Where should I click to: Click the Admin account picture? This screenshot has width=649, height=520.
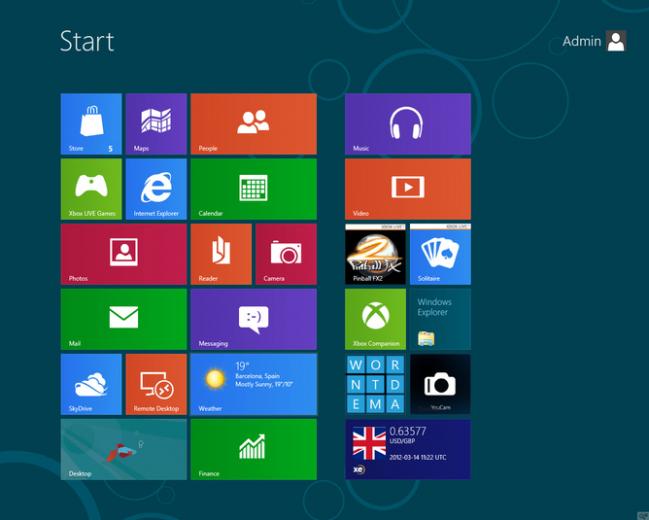tap(616, 41)
